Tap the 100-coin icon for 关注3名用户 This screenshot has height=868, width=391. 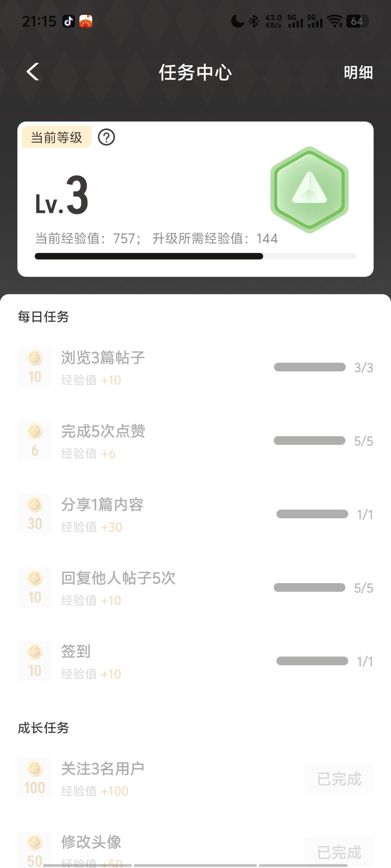pos(35,778)
